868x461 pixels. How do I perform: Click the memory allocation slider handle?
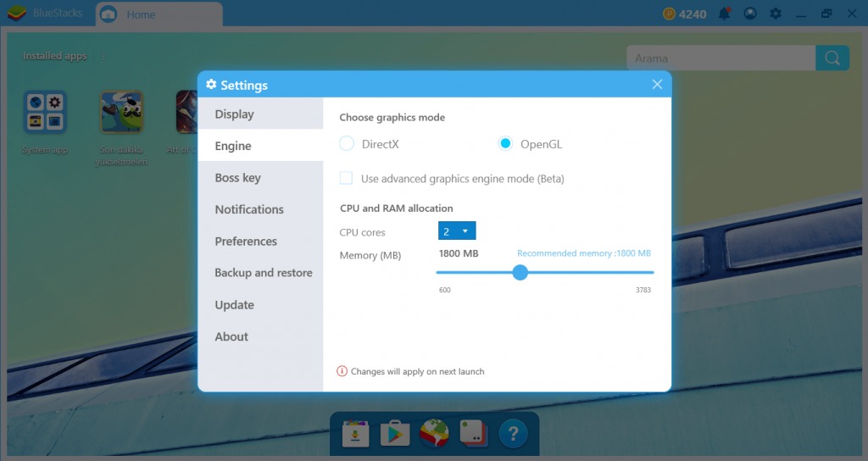[x=520, y=272]
